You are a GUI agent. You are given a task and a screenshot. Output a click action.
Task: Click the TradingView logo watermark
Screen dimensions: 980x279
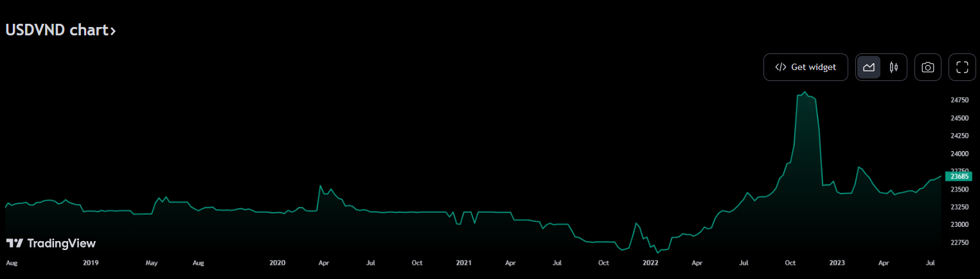(51, 243)
